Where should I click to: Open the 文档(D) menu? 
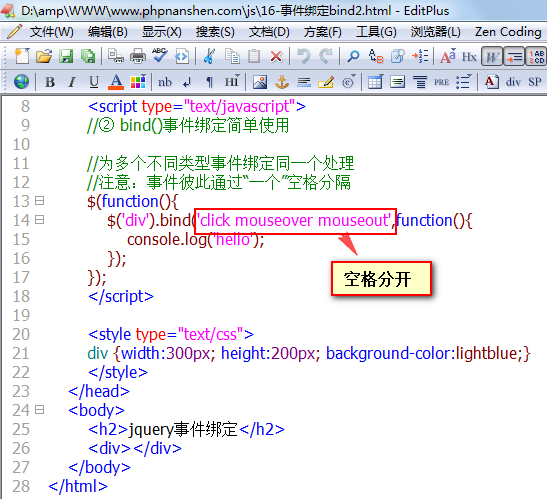coord(269,32)
